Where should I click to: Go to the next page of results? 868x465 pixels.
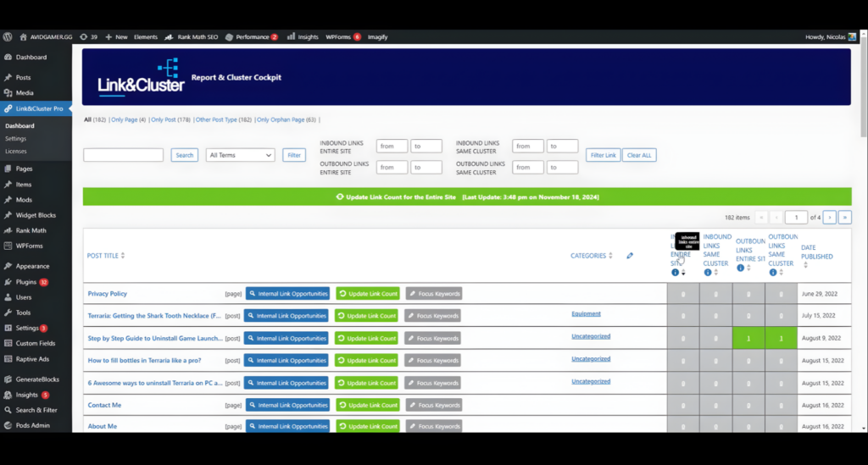click(x=829, y=218)
